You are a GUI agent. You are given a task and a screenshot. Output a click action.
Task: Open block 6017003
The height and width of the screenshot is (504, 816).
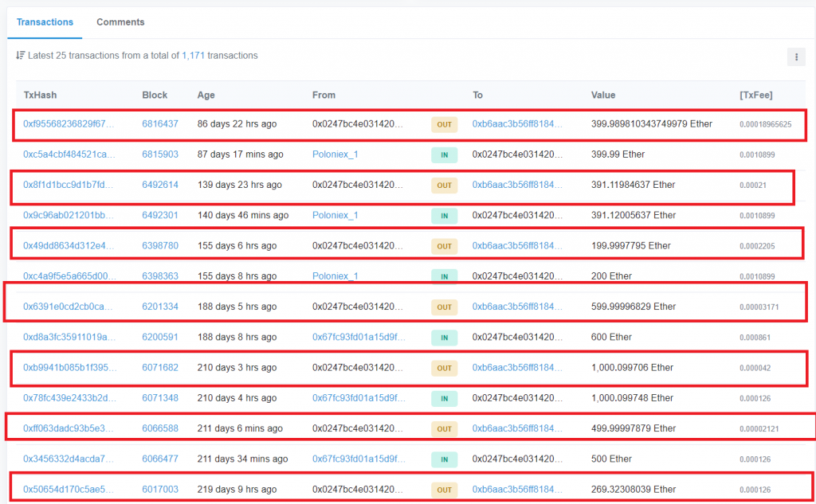(x=158, y=489)
